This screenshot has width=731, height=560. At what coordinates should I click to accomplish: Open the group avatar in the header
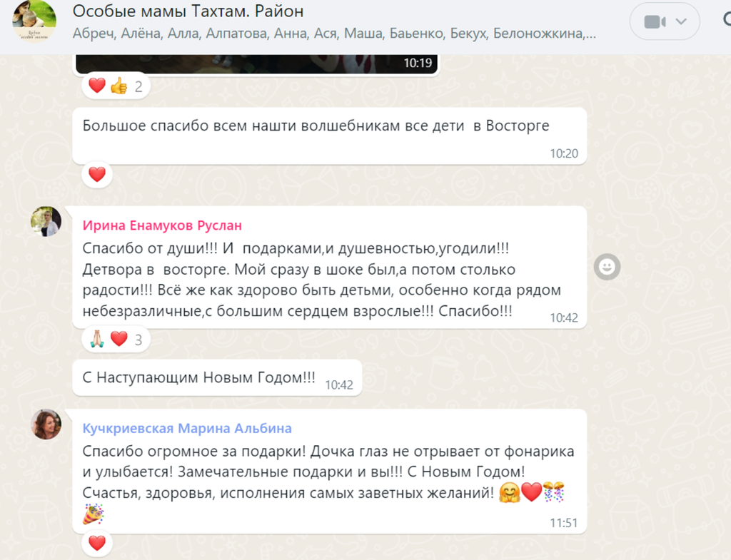click(x=34, y=21)
